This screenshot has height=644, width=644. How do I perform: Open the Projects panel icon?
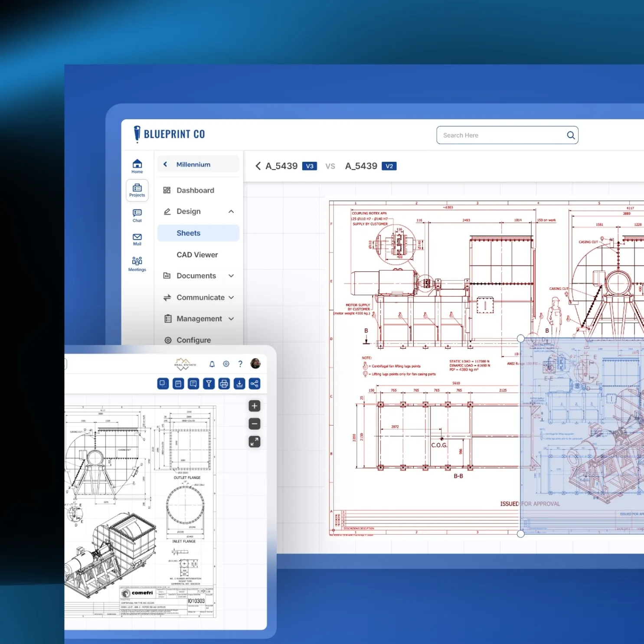point(137,190)
